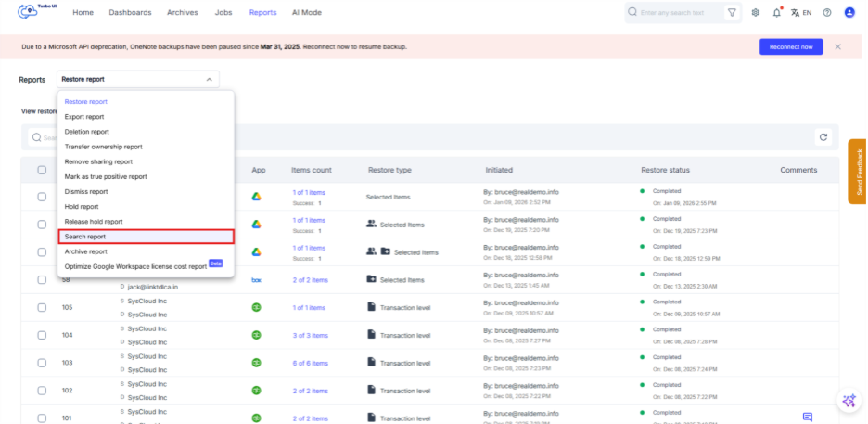Open help via question mark icon
868x424 pixels.
pos(826,13)
